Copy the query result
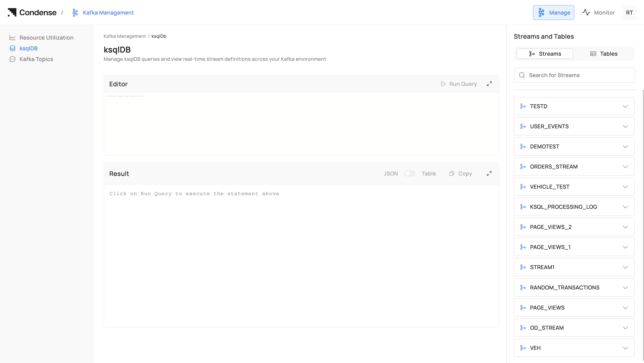 click(460, 174)
